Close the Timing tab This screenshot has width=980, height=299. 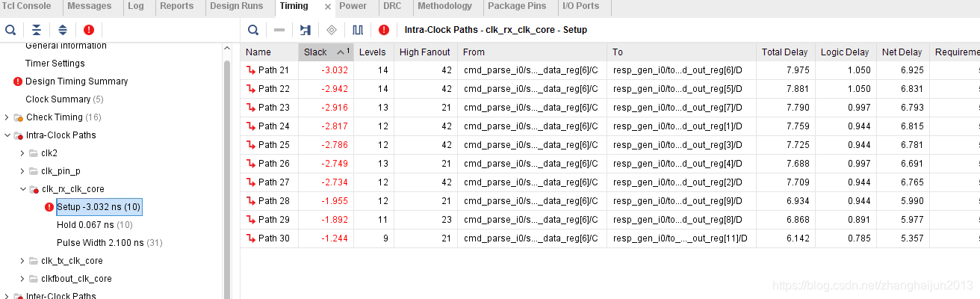(x=327, y=7)
